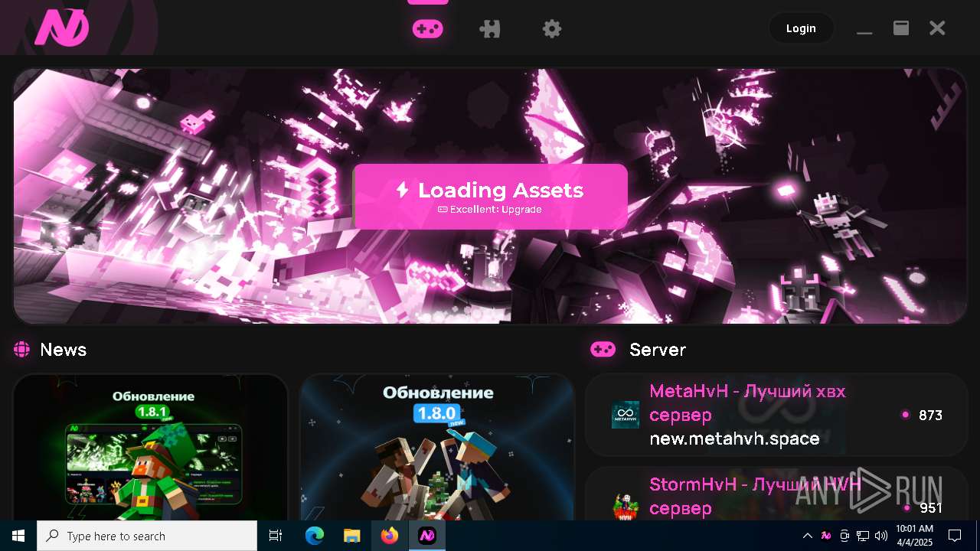Open the Обновление 1.8.1 news card
Viewport: 980px width, 551px height.
click(x=150, y=447)
